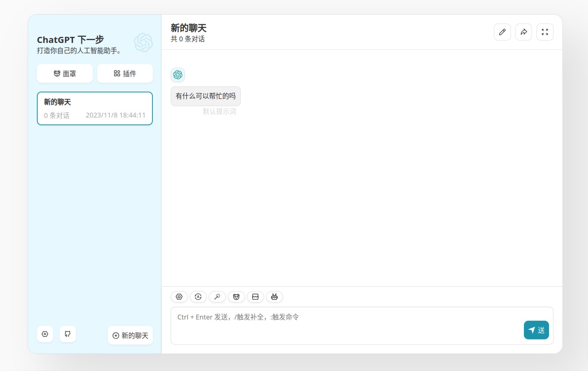
Task: Open the GitHub icon link
Action: [x=68, y=334]
